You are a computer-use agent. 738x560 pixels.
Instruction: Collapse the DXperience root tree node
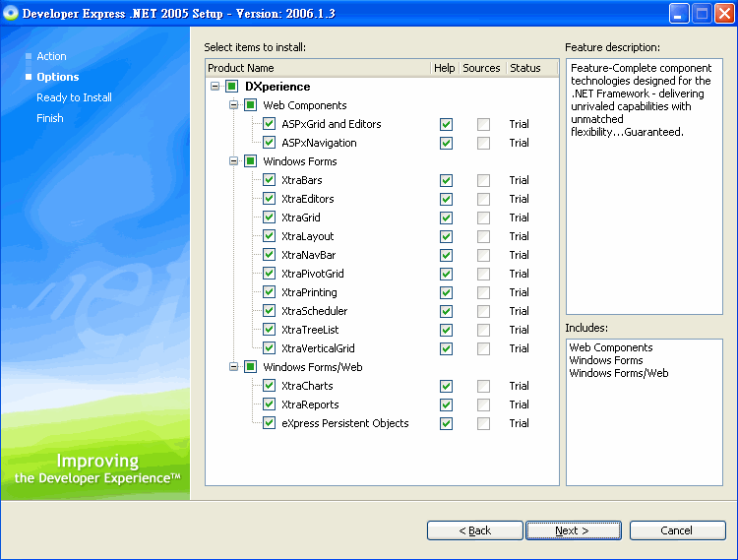215,87
